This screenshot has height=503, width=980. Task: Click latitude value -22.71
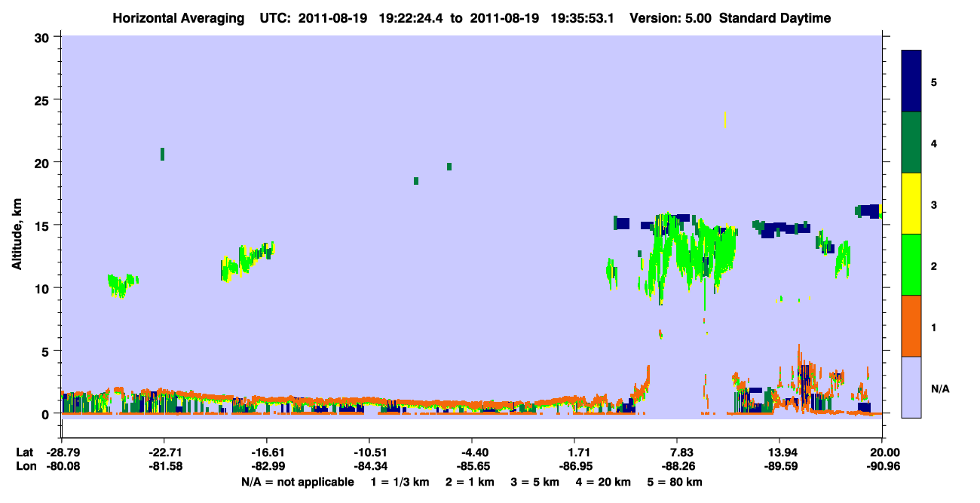tap(164, 452)
